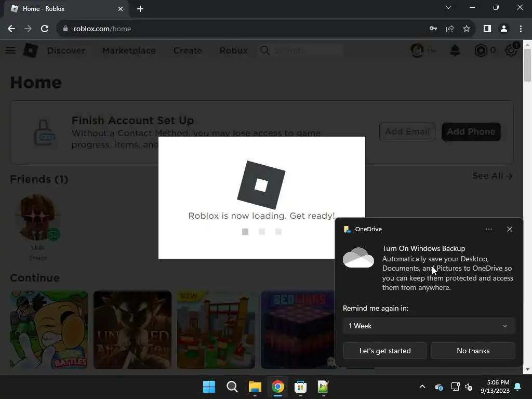Bookmark this tab with the star
The height and width of the screenshot is (399, 532).
[x=467, y=29]
